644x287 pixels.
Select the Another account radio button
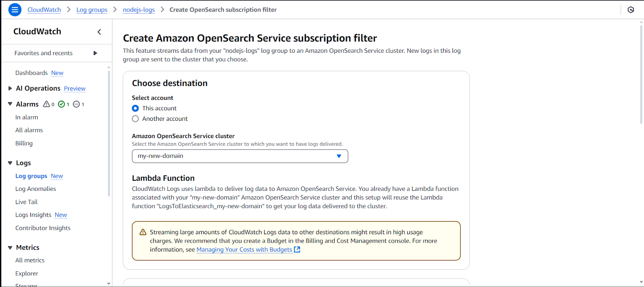tap(135, 119)
